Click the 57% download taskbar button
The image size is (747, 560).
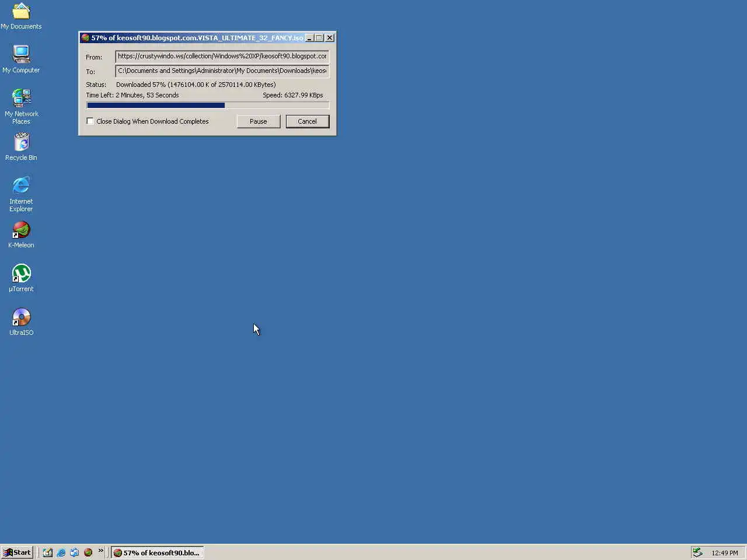point(158,552)
